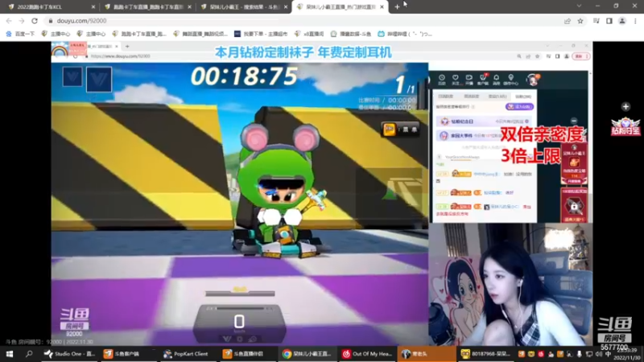This screenshot has width=644, height=362.
Task: Open the locked red activity card
Action: pos(574,205)
